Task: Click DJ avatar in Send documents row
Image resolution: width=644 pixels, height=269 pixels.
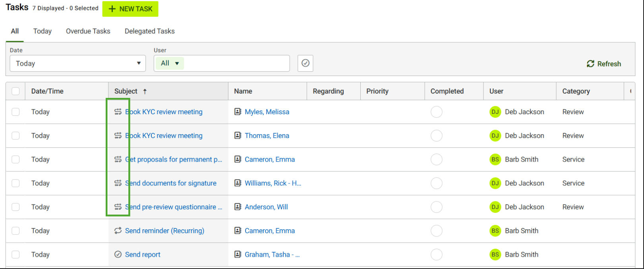Action: [495, 183]
